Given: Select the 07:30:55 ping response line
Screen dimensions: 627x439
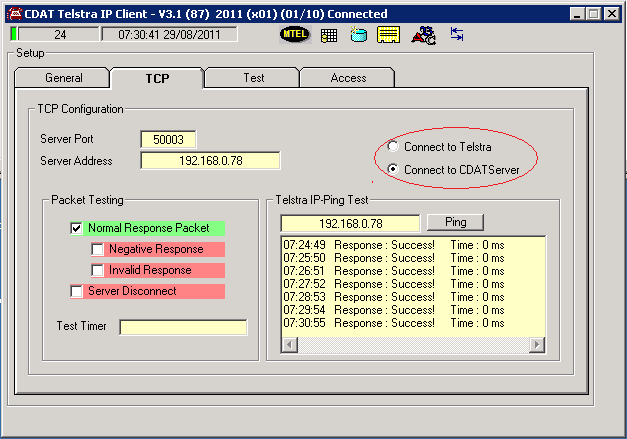Looking at the screenshot, I should coord(394,323).
